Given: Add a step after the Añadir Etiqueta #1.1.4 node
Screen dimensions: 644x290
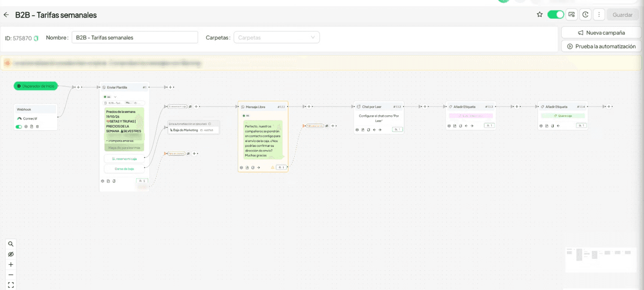Looking at the screenshot, I should tap(609, 107).
